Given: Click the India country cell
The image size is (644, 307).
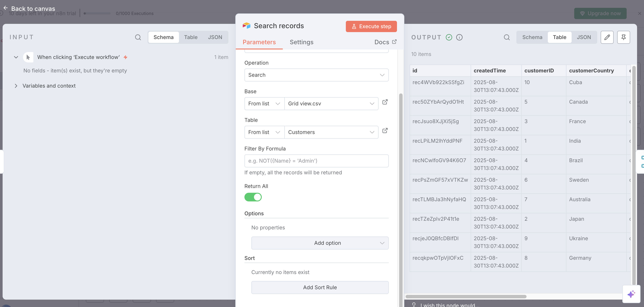Looking at the screenshot, I should (596, 145).
